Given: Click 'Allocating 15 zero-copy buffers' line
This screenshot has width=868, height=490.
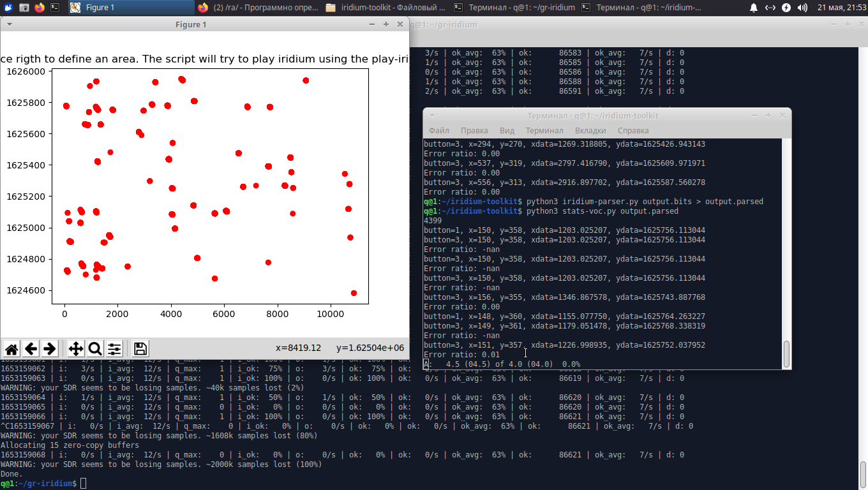Looking at the screenshot, I should coord(70,445).
